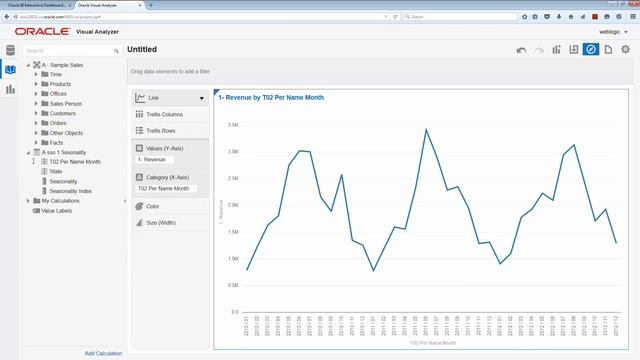Open the weblogic user menu
This screenshot has width=640, height=360.
tap(613, 32)
